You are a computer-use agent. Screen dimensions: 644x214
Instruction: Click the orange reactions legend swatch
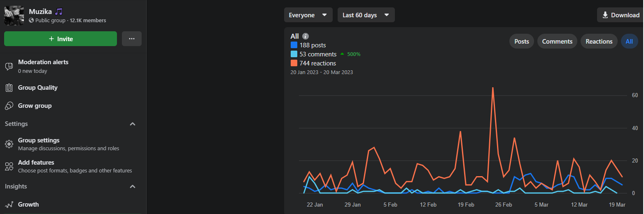[x=294, y=63]
